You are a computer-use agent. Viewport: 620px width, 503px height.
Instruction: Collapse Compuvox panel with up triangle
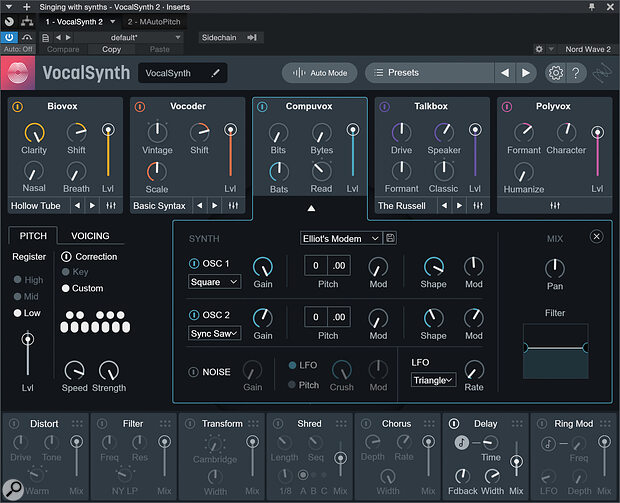[x=311, y=208]
